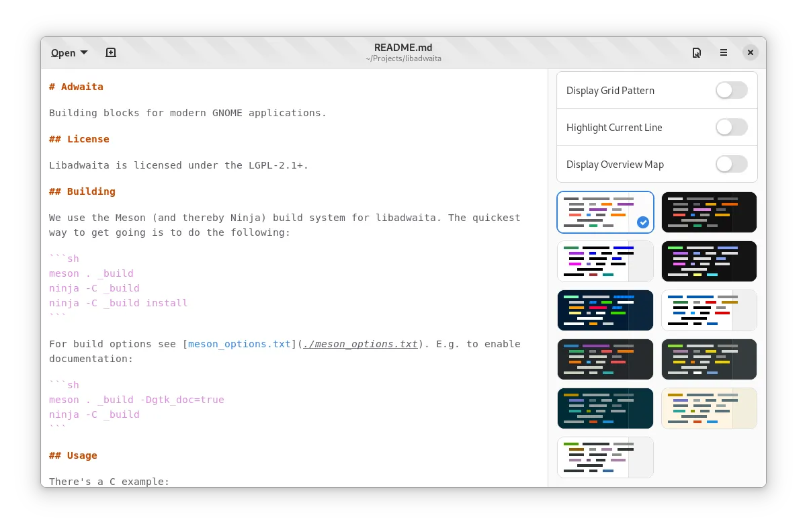Image resolution: width=807 pixels, height=532 pixels.
Task: Click the 'ninja -C _build install' code line
Action: 118,303
